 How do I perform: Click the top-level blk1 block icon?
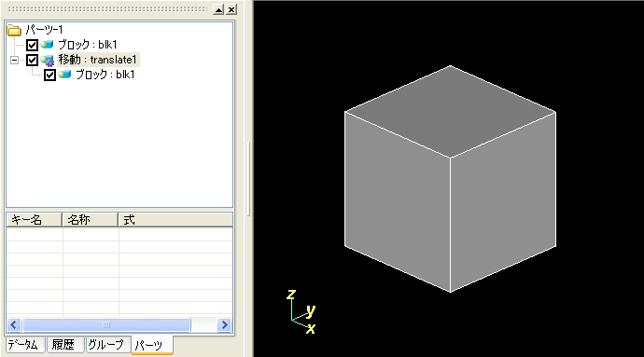coord(48,44)
